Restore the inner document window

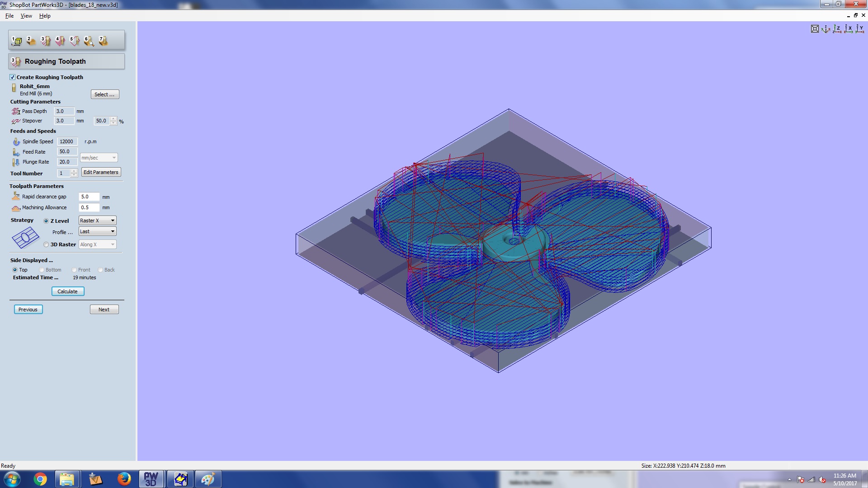856,15
